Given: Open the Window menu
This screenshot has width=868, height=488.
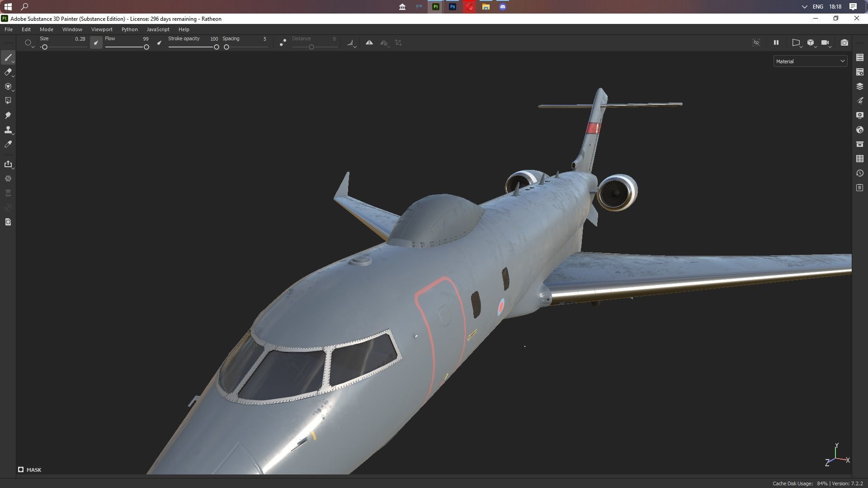Looking at the screenshot, I should 72,29.
